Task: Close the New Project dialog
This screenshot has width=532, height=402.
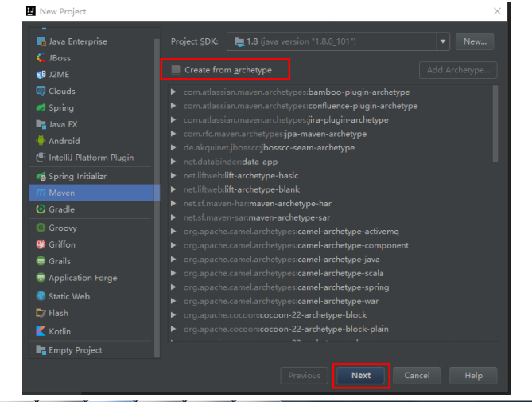Action: 497,11
